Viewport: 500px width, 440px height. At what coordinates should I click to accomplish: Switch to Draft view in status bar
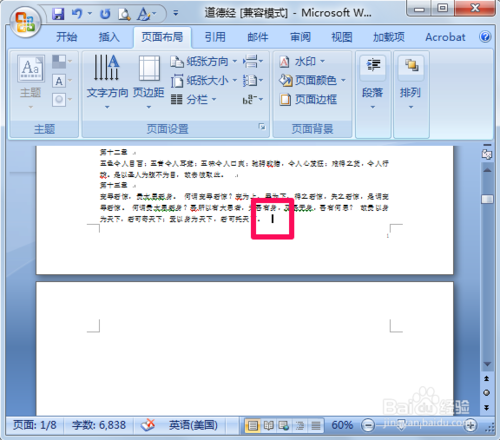316,425
